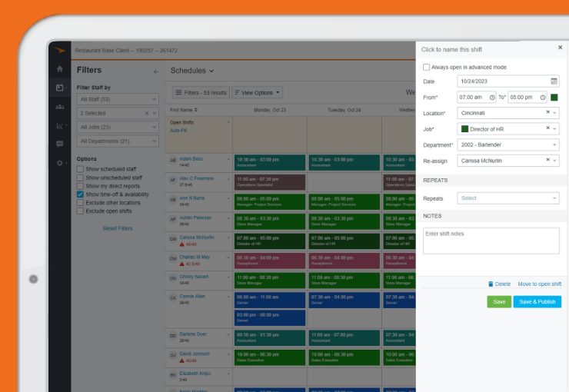569x392 pixels.
Task: Click Move to open shift link
Action: point(539,284)
